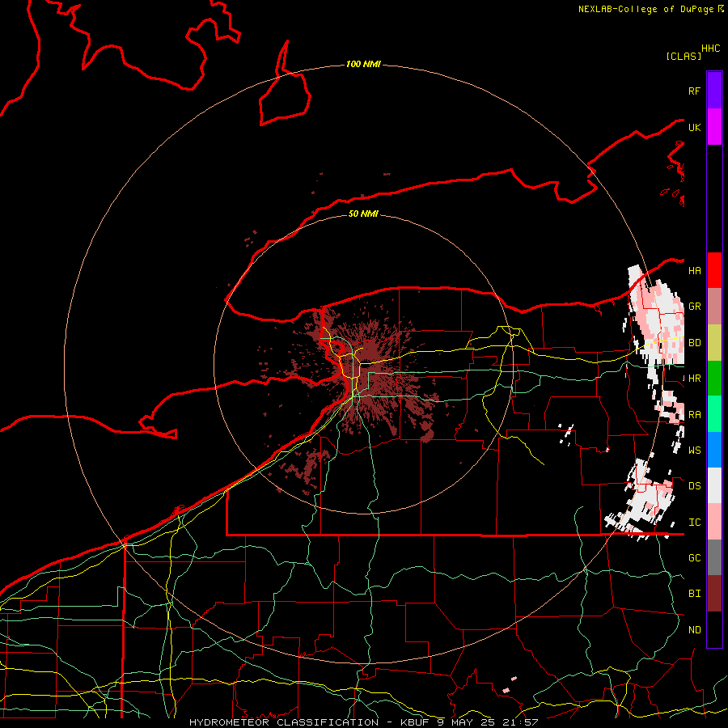Viewport: 728px width, 728px height.
Task: Click the [CLAS] units label
Action: [684, 57]
